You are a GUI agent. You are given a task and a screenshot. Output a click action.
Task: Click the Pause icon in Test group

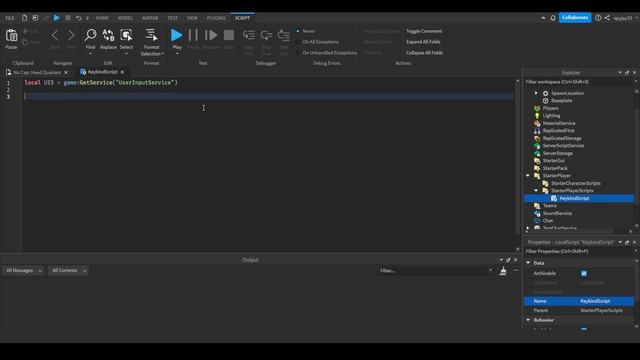pyautogui.click(x=193, y=35)
